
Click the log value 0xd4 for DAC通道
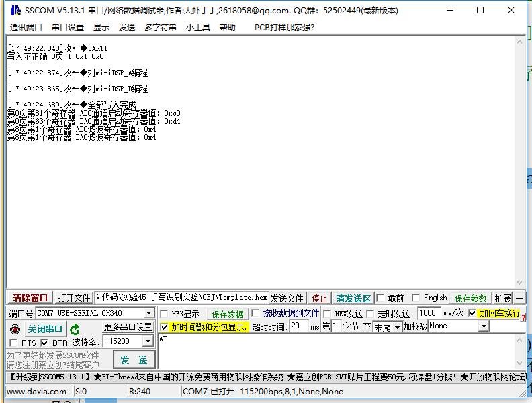(172, 121)
